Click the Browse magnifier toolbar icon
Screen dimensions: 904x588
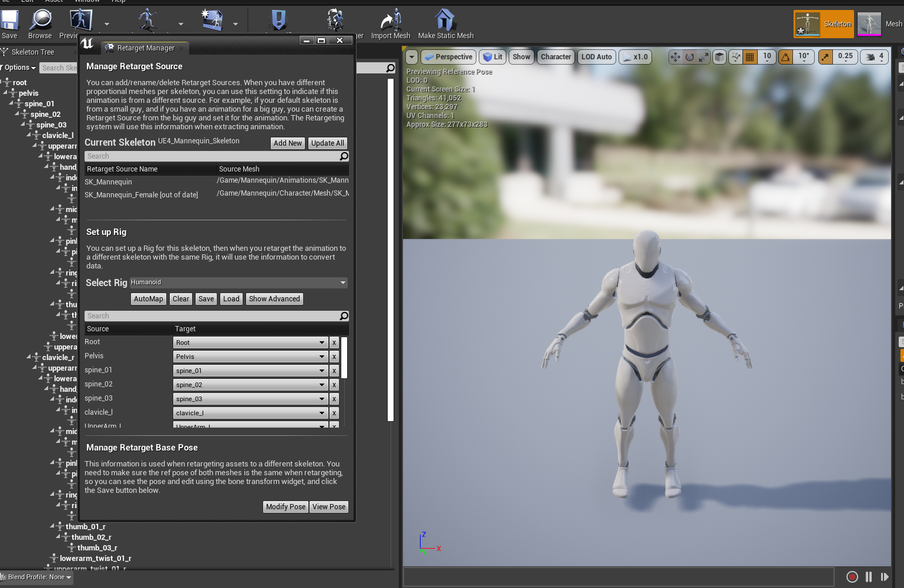(41, 21)
